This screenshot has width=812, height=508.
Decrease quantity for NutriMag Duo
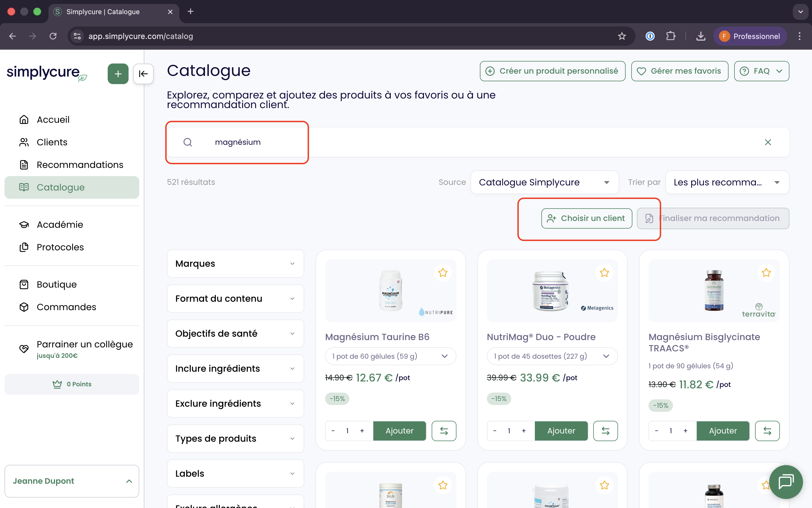click(x=495, y=431)
